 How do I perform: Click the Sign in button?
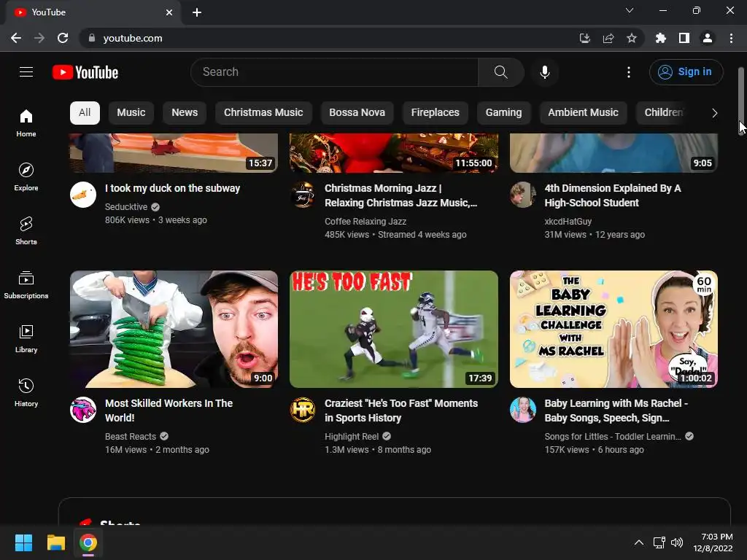[686, 72]
